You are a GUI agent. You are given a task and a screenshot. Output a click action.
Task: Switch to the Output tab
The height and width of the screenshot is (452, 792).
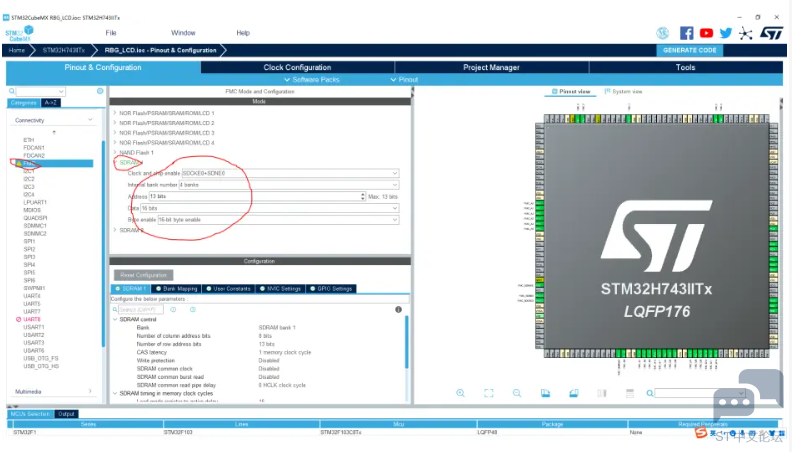[66, 414]
